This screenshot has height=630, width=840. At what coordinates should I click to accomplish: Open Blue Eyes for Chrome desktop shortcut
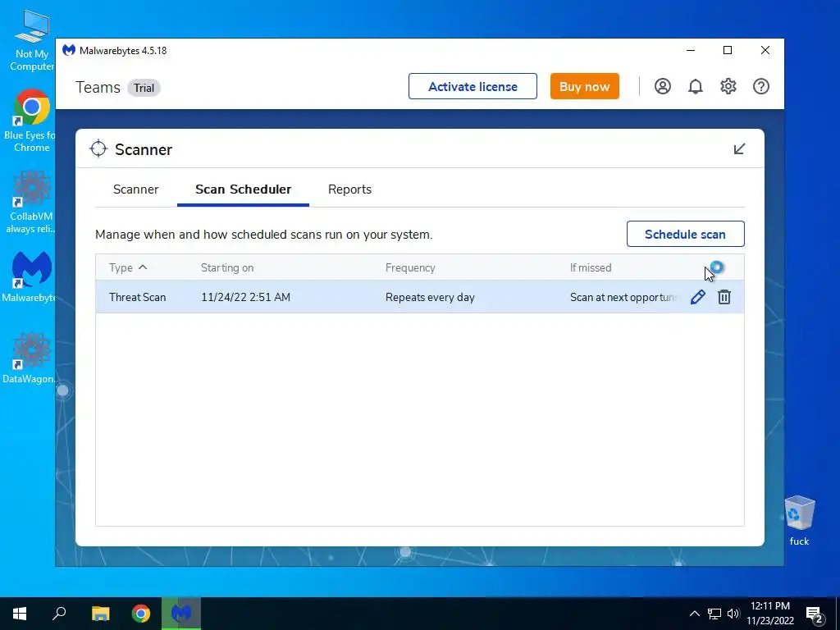[30, 121]
